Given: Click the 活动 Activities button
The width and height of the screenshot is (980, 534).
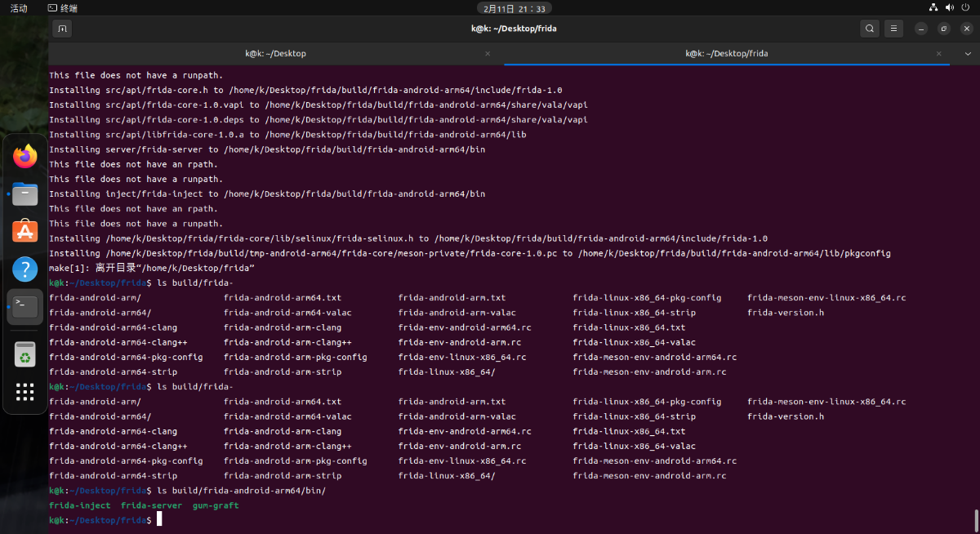Looking at the screenshot, I should (x=18, y=8).
